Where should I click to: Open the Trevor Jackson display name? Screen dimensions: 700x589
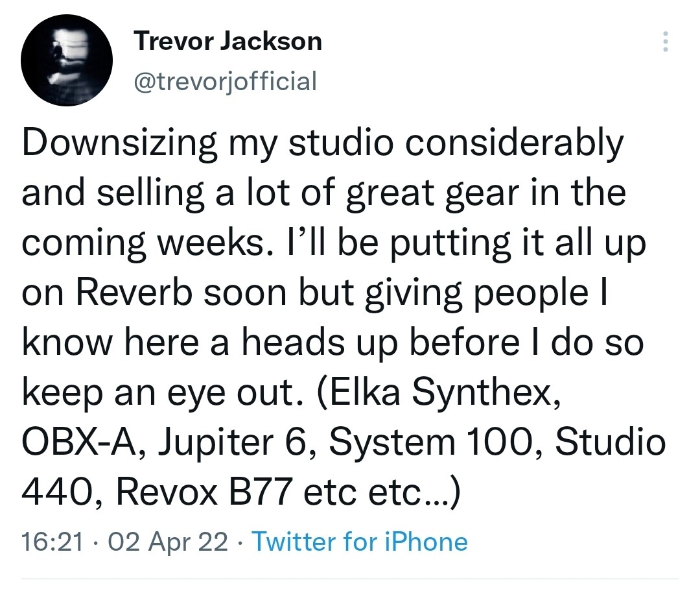[x=227, y=41]
